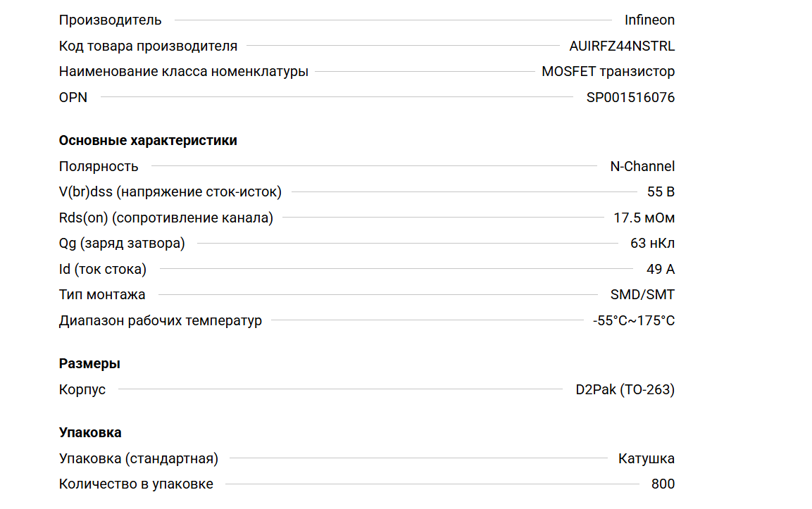This screenshot has height=509, width=812.
Task: Click the 17.5 мОм resistance value
Action: (644, 218)
